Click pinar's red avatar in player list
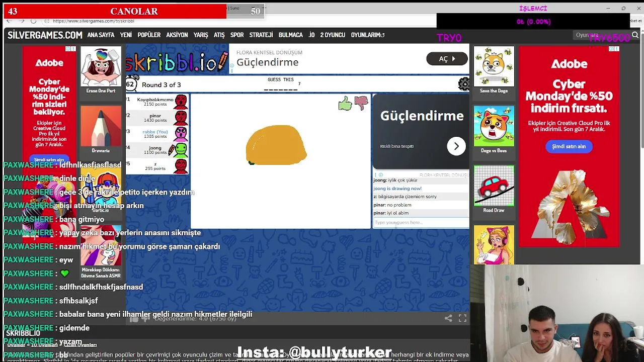This screenshot has height=362, width=644. click(181, 118)
